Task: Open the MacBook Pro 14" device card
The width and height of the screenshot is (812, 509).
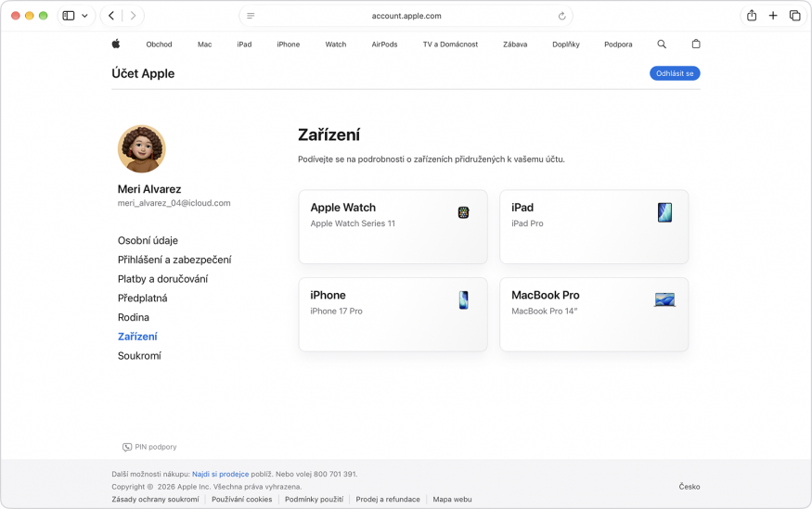Action: tap(594, 314)
